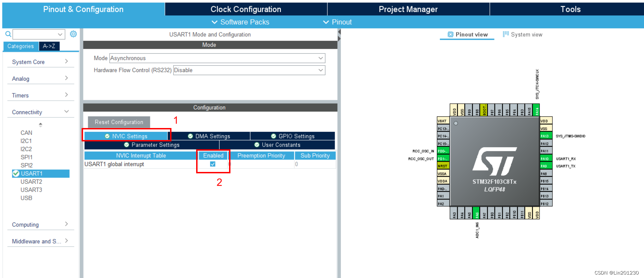
Task: Select USART3 peripheral
Action: tap(31, 190)
